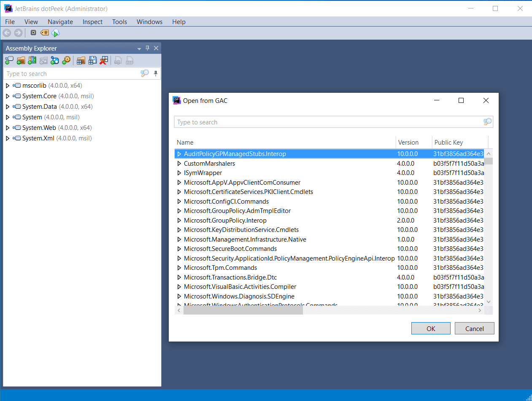Open the Tools menu
The width and height of the screenshot is (532, 401).
(119, 22)
